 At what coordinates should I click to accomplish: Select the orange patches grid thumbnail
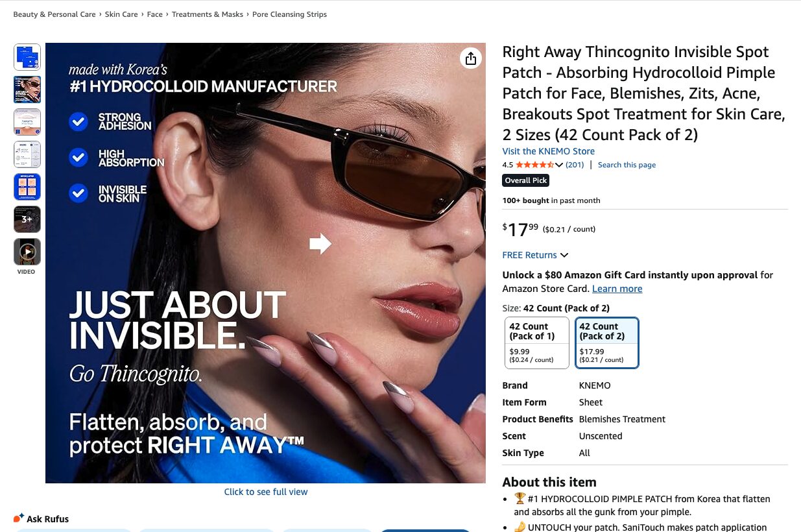27,187
